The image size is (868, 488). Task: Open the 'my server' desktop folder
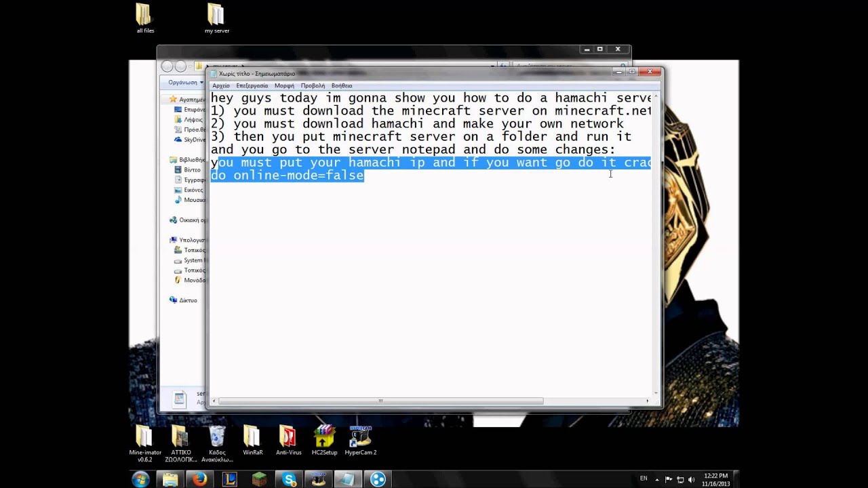click(x=216, y=18)
